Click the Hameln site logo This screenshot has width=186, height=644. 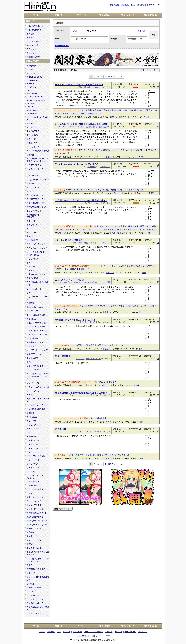40,6
